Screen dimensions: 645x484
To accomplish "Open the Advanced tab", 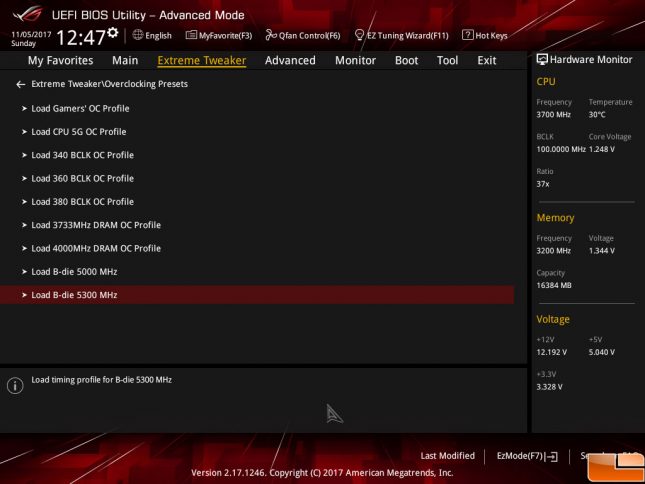I will 290,60.
